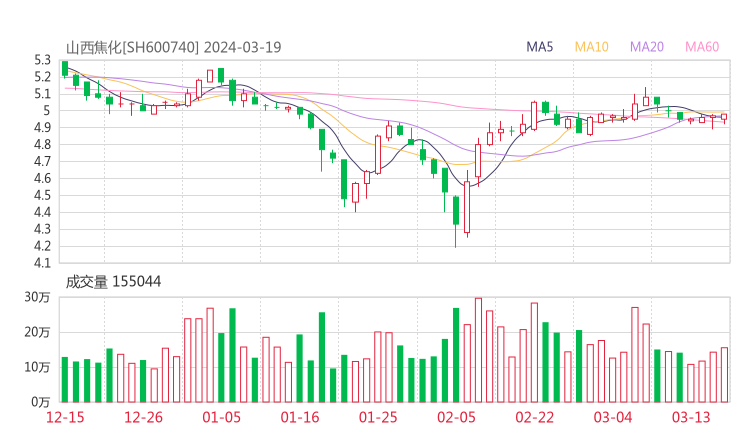Click the 30万 volume axis label
This screenshot has height=440, width=740.
tap(37, 297)
